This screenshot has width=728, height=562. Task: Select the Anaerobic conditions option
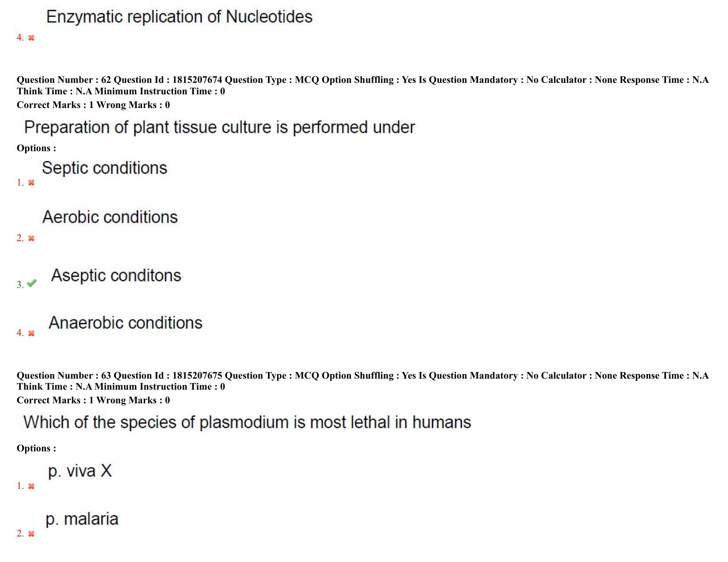(125, 323)
